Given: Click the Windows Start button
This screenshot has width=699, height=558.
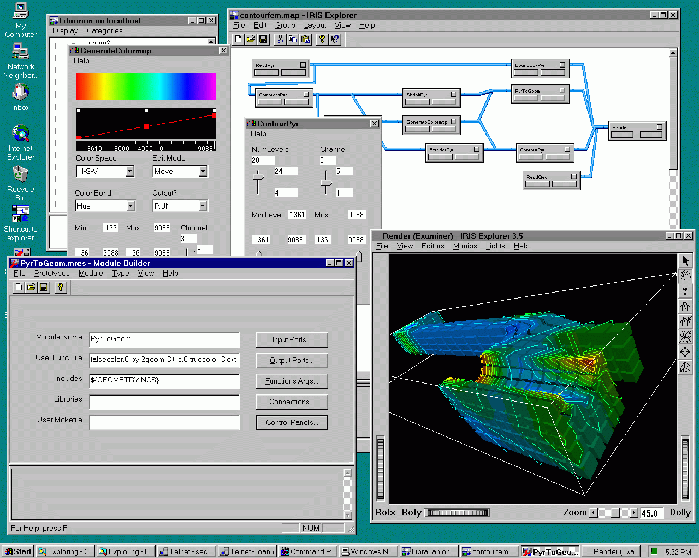Looking at the screenshot, I should [18, 551].
